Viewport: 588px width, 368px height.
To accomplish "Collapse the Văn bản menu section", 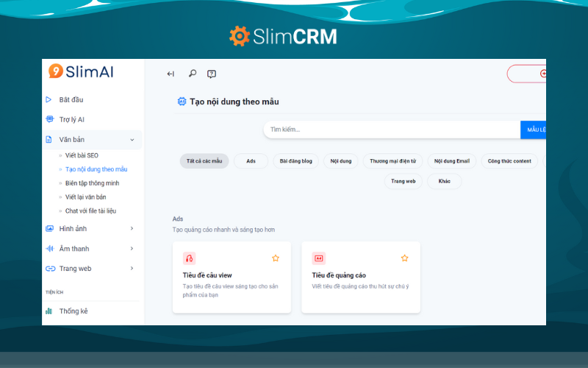I will pos(132,139).
